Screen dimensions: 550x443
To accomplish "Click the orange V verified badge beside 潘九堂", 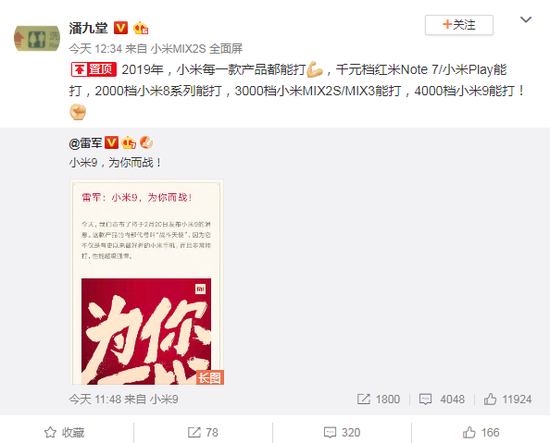I will (121, 27).
